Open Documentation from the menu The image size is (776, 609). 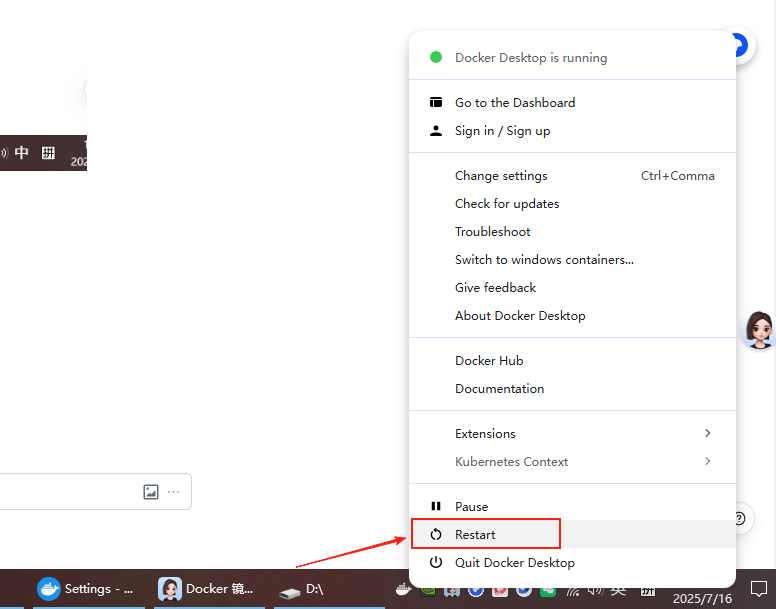(x=499, y=388)
